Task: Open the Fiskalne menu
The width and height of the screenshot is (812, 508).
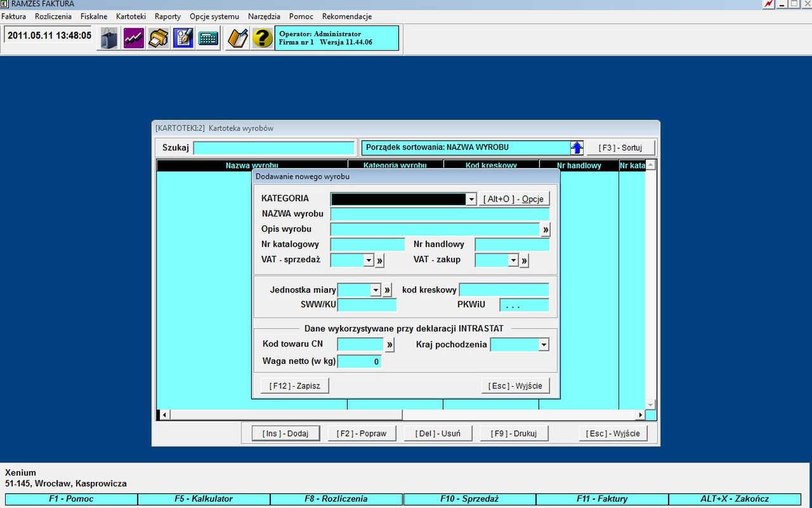Action: pyautogui.click(x=94, y=17)
